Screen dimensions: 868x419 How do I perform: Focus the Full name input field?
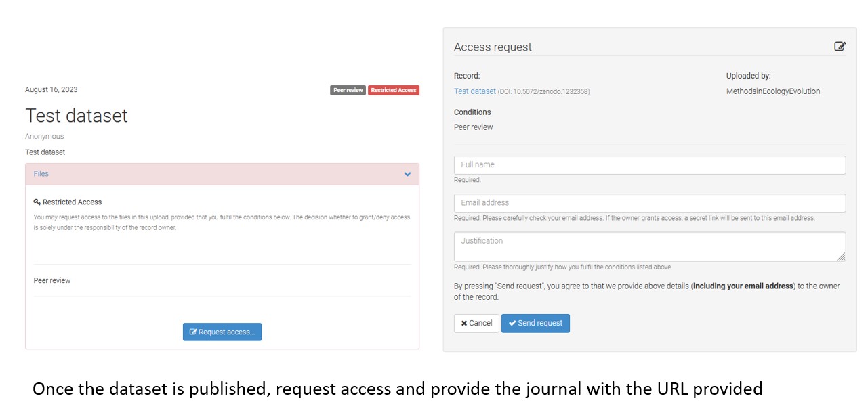pyautogui.click(x=649, y=165)
